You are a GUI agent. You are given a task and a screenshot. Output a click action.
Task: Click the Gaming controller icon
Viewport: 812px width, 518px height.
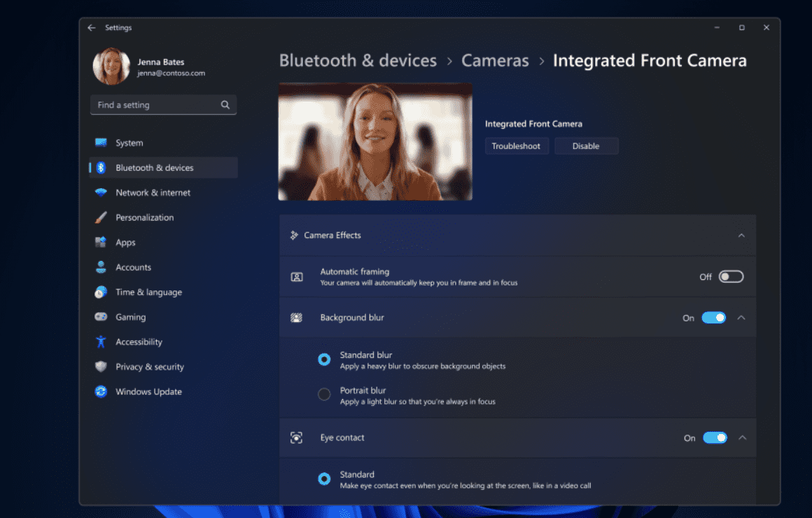[x=101, y=316]
